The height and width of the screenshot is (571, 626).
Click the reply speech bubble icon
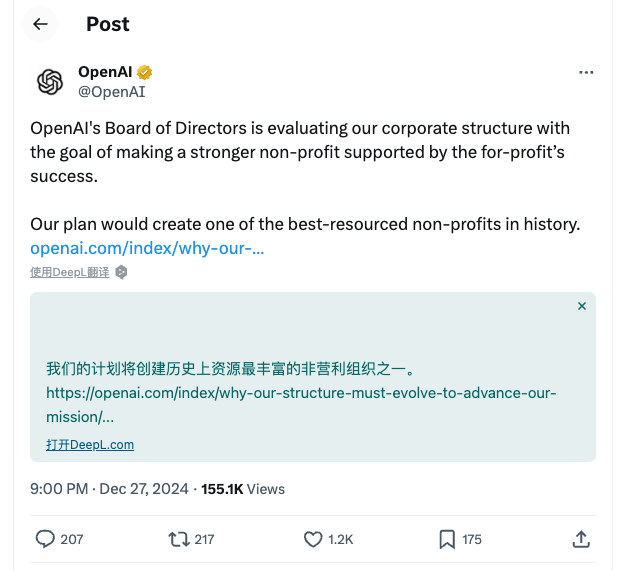coord(45,539)
